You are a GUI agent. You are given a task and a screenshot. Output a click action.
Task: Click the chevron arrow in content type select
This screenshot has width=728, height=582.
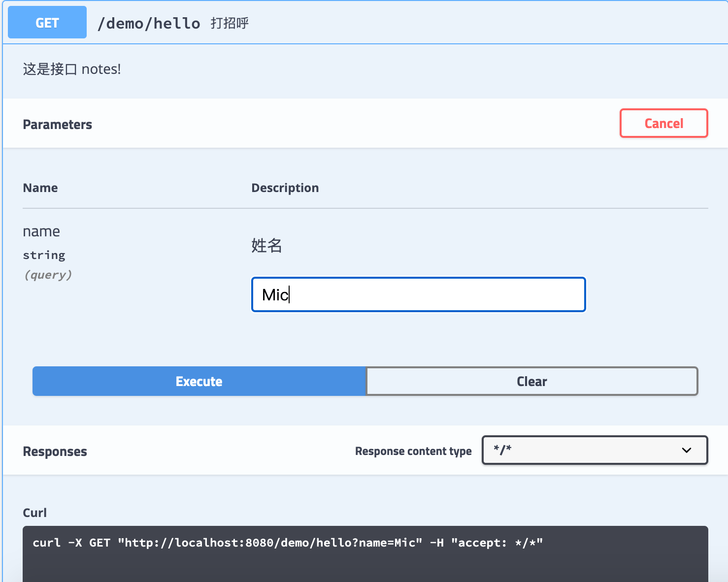pos(687,450)
